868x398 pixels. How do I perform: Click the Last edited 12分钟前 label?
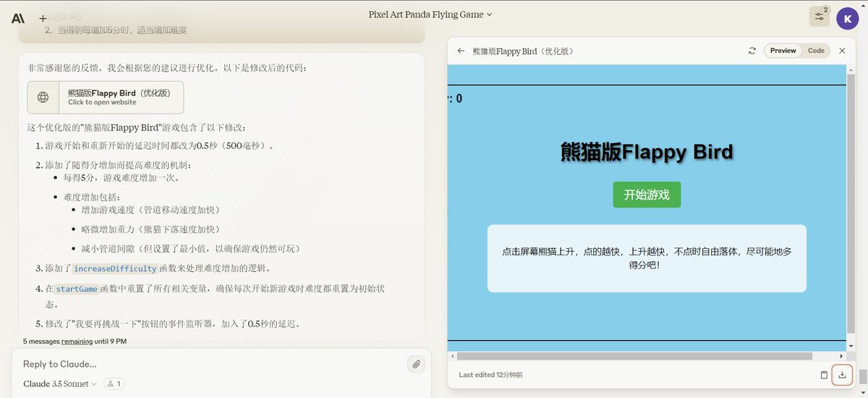pyautogui.click(x=491, y=375)
